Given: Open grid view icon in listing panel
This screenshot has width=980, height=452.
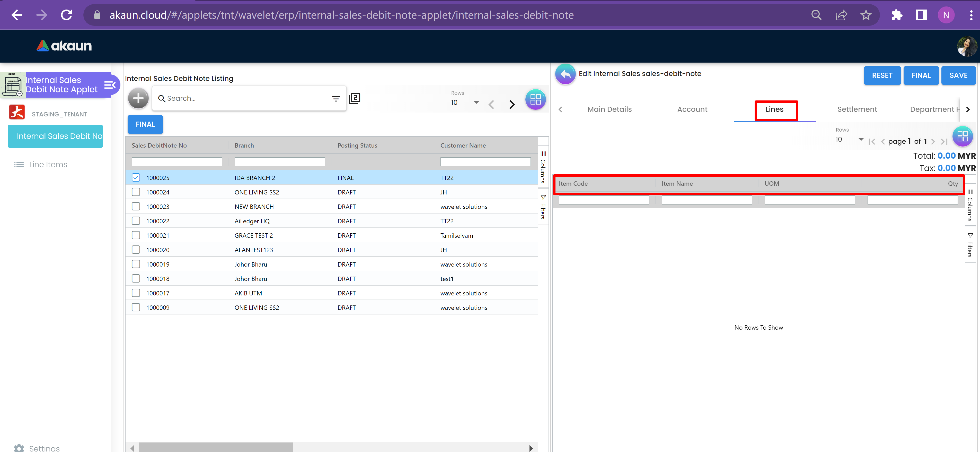Looking at the screenshot, I should (x=535, y=99).
